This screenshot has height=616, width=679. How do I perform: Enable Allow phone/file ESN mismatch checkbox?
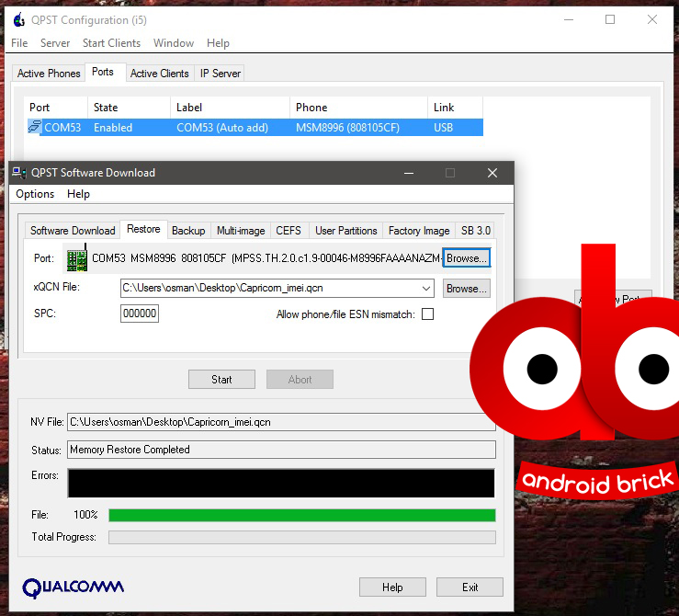(x=427, y=314)
